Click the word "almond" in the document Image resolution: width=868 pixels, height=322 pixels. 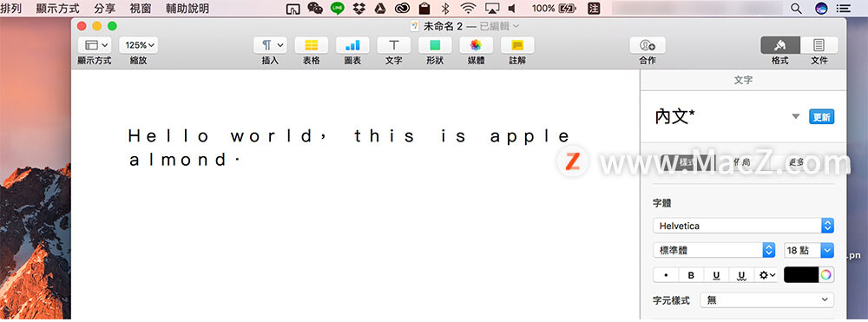pos(178,160)
